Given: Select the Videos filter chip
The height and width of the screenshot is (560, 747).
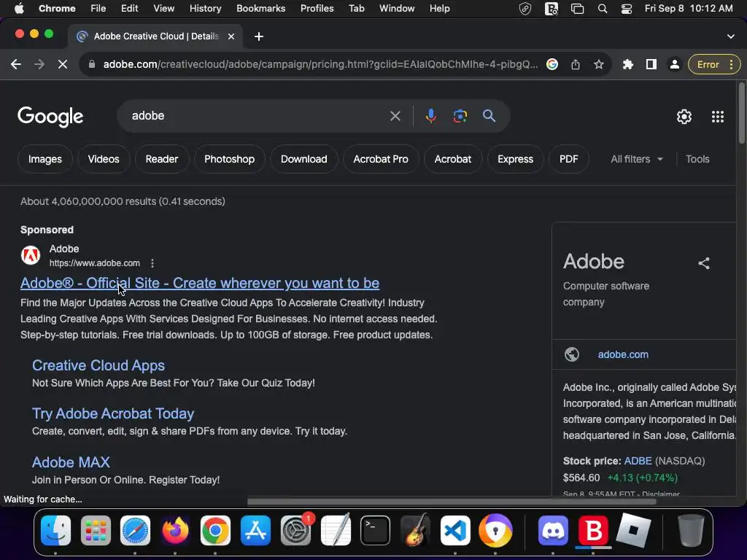Looking at the screenshot, I should pyautogui.click(x=104, y=159).
